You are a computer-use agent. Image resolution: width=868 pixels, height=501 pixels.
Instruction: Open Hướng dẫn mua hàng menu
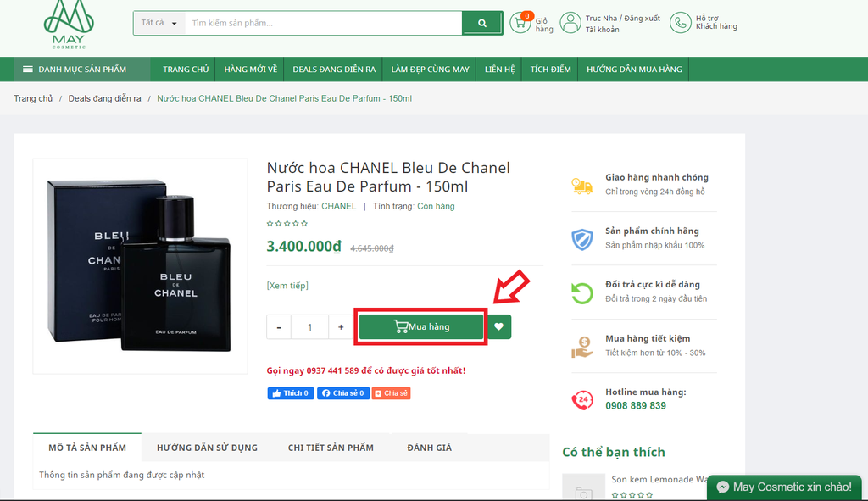[x=634, y=70]
